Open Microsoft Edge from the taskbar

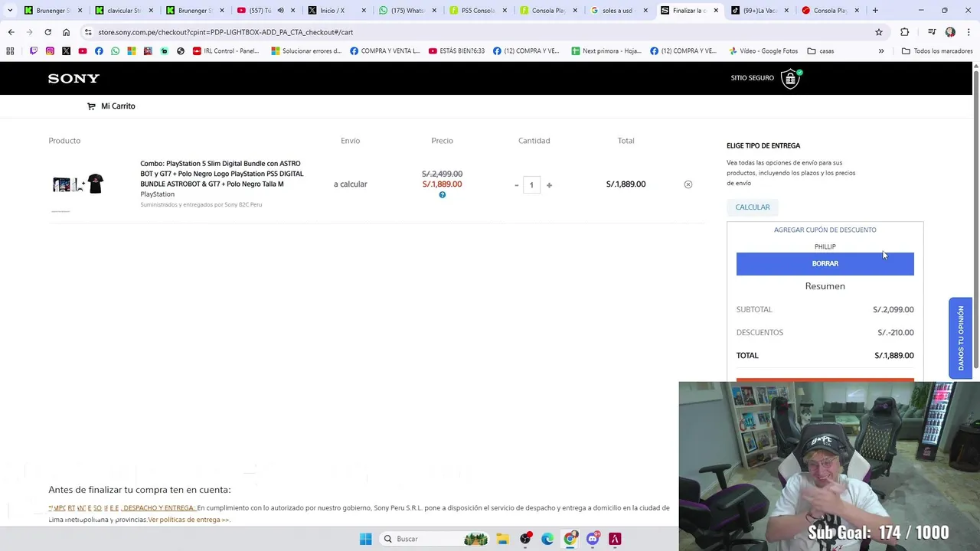547,539
